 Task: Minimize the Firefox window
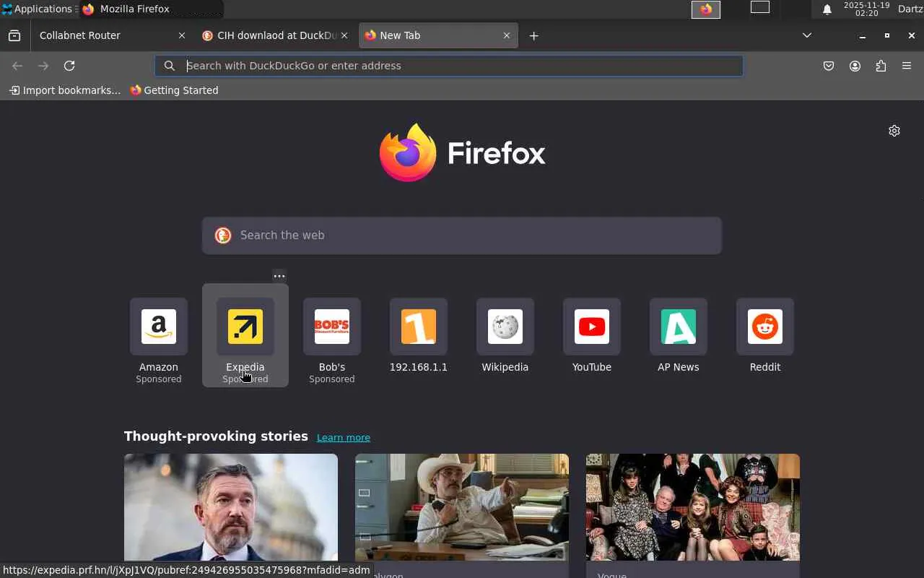(862, 35)
